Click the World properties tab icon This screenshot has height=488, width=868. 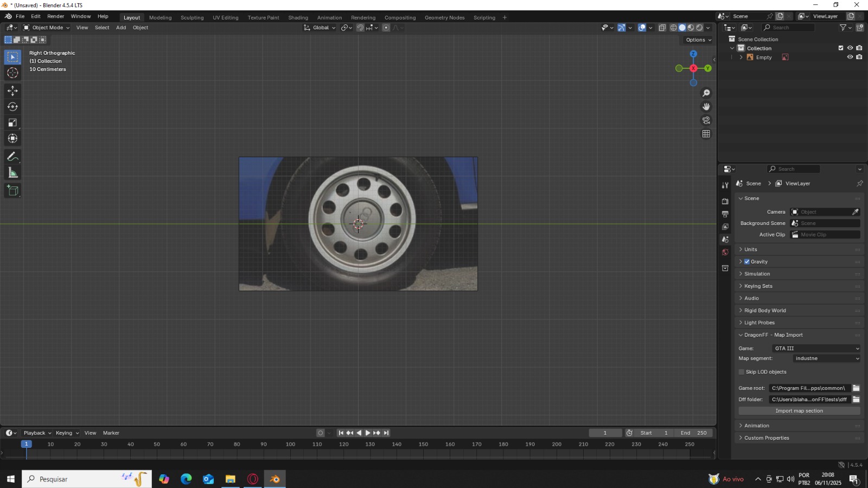[x=725, y=252]
